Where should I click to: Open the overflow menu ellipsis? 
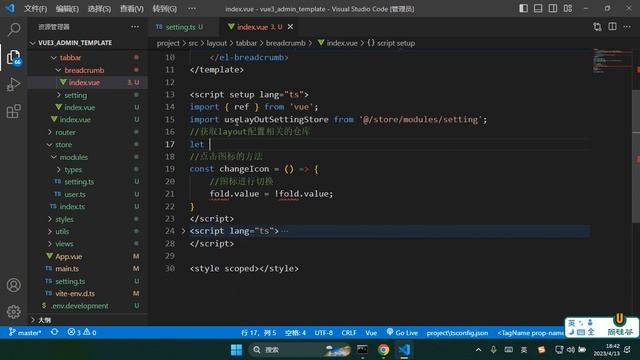192,9
